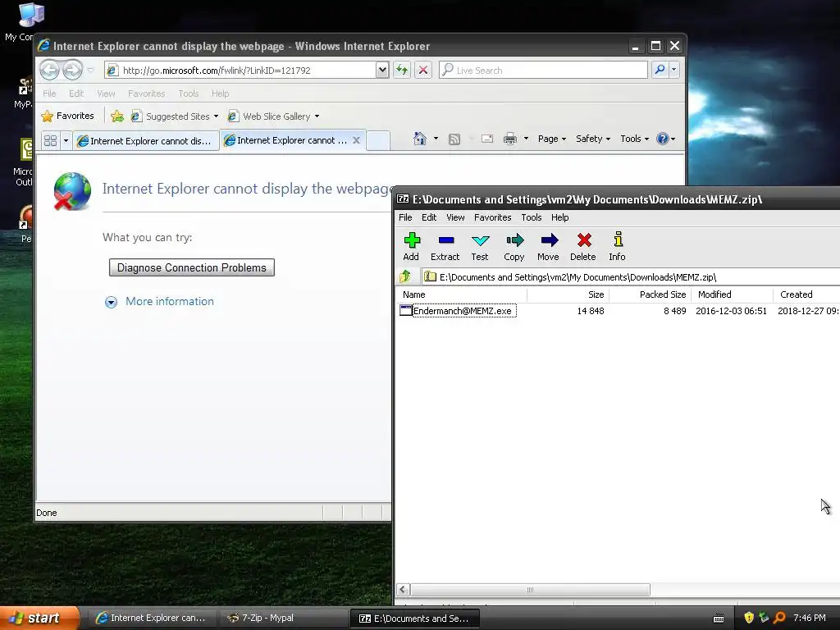The image size is (840, 630).
Task: Open the 7-Zip Help menu
Action: pyautogui.click(x=559, y=217)
